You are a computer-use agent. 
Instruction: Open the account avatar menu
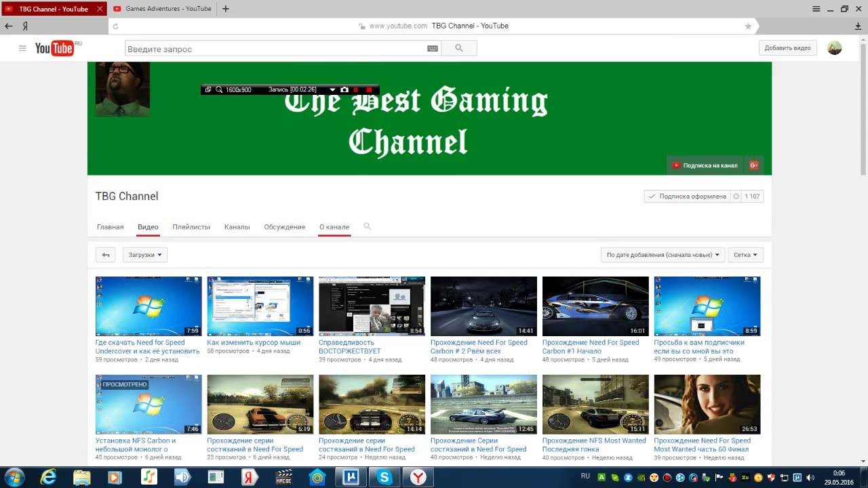click(x=835, y=48)
